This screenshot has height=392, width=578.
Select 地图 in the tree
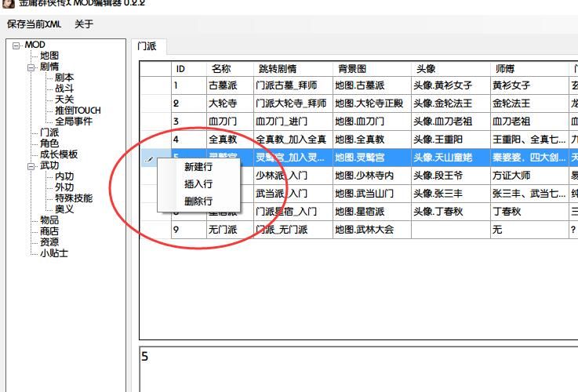(x=49, y=56)
